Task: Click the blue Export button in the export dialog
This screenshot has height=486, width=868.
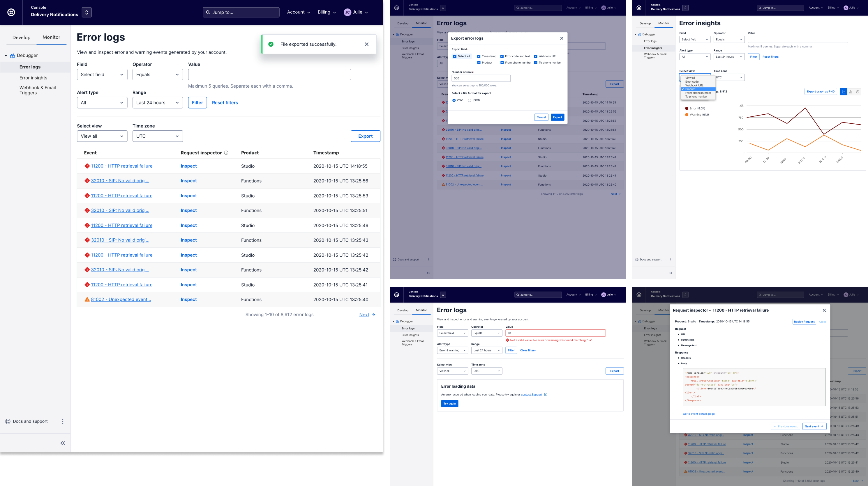Action: point(557,117)
